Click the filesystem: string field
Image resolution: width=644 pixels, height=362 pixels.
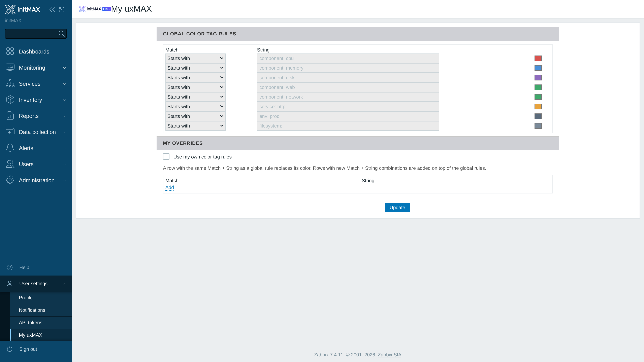click(x=348, y=126)
